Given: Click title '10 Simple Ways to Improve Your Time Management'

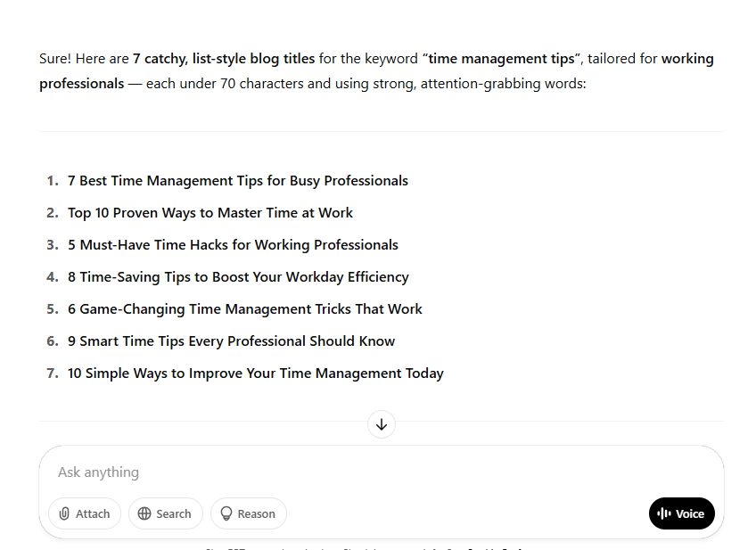Looking at the screenshot, I should [256, 374].
